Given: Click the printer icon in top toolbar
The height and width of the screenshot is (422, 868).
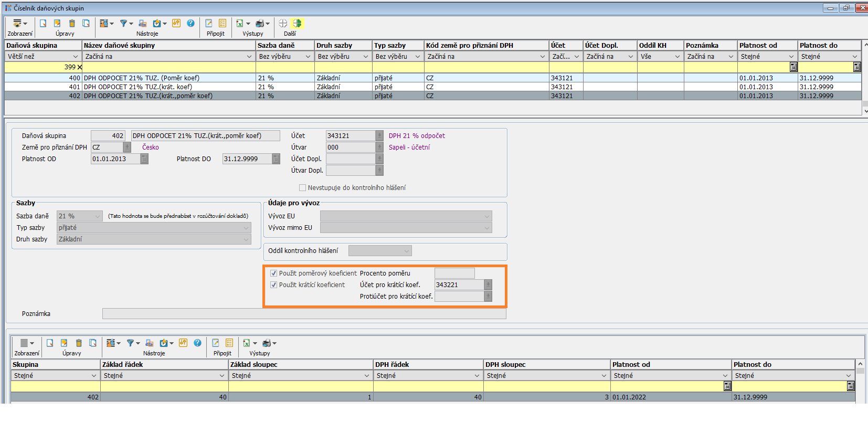Looking at the screenshot, I should coord(260,24).
